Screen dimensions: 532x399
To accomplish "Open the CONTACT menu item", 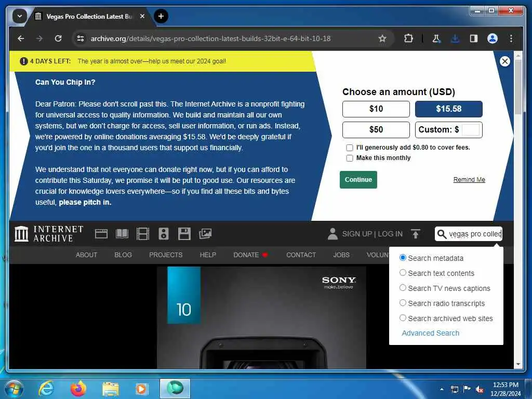I will (301, 255).
